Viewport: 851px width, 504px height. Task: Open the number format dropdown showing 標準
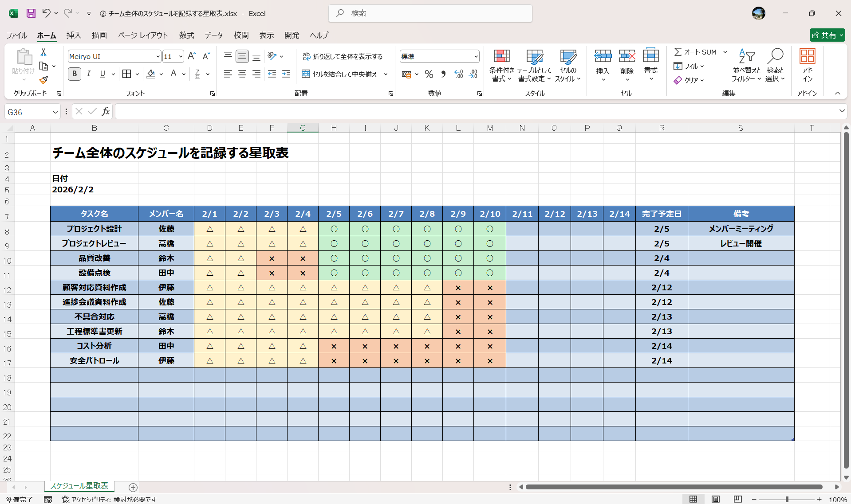click(477, 56)
